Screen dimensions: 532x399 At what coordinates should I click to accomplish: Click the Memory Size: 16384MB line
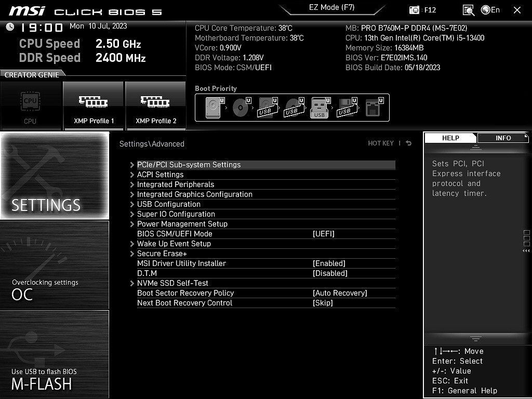385,48
